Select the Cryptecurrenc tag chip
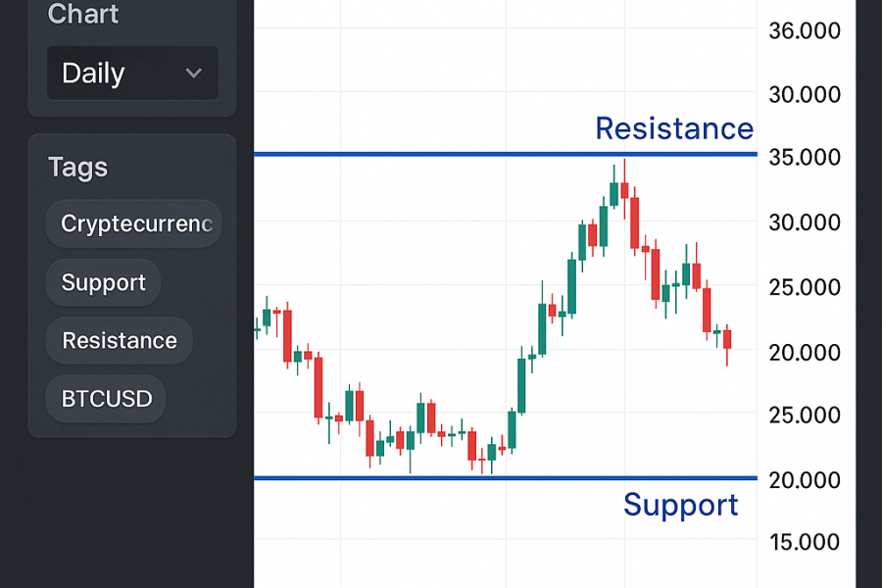 [x=134, y=223]
